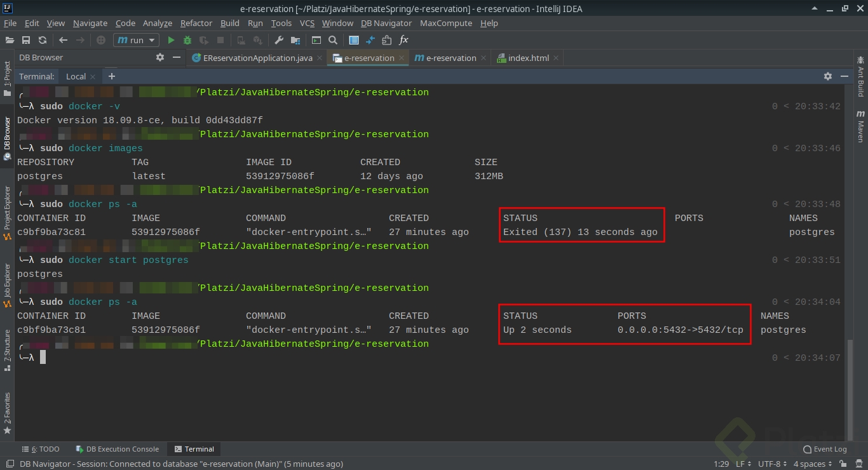Screen dimensions: 868x470
Task: Open Search Everywhere with the magnifier icon
Action: tap(333, 40)
